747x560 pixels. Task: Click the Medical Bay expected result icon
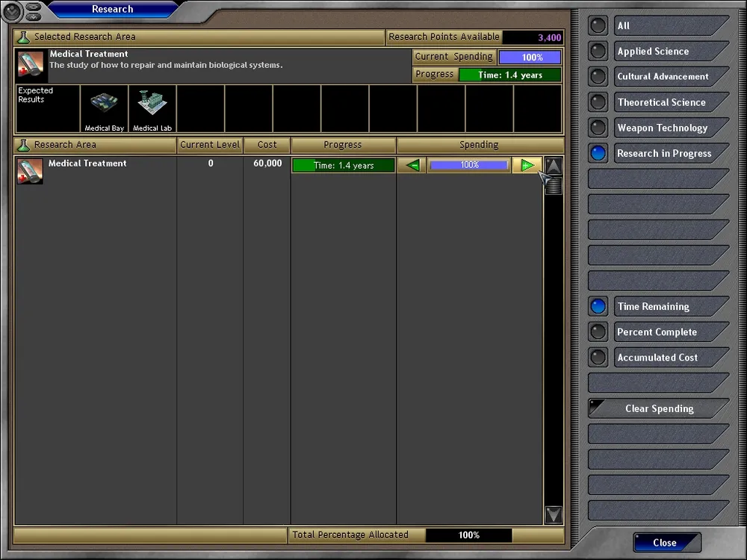click(105, 108)
